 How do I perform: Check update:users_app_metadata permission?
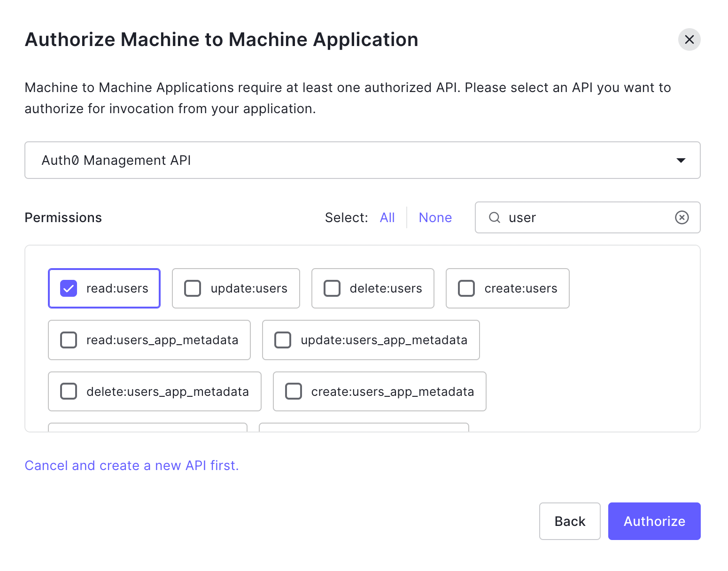click(283, 340)
